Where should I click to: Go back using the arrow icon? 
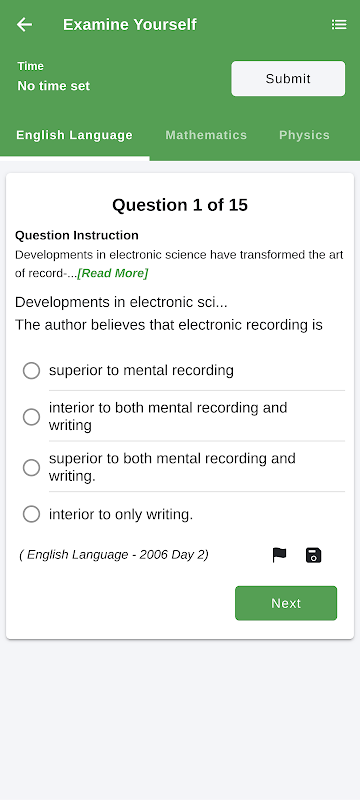tap(24, 24)
